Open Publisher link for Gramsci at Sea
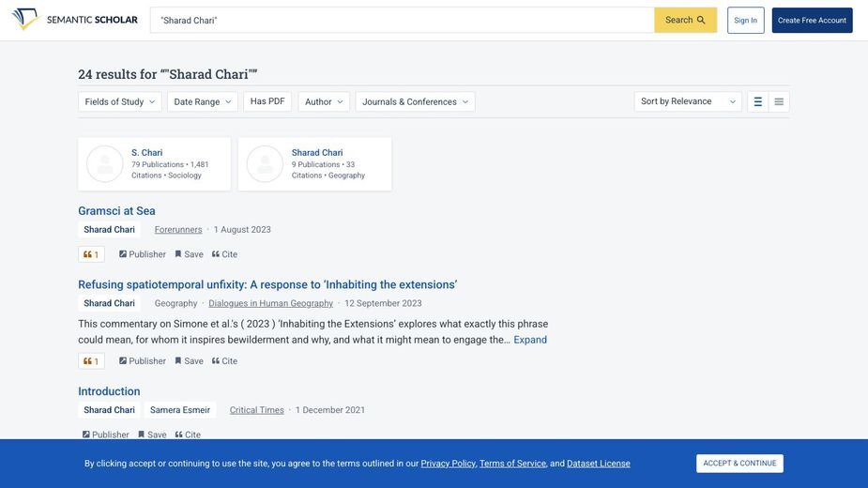Screen dimensions: 868x488 [x=143, y=254]
